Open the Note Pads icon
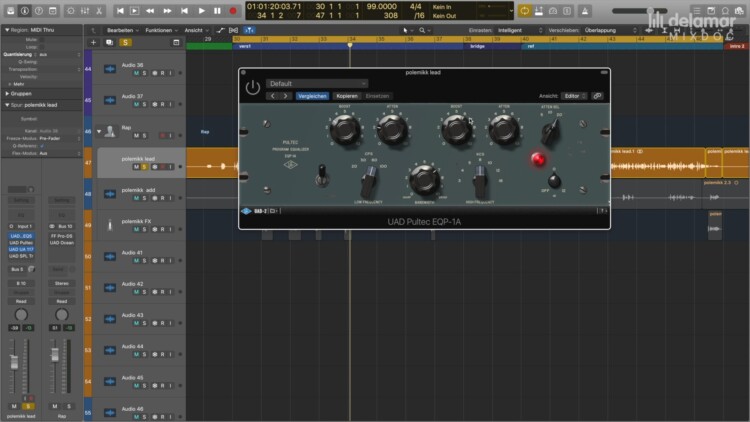Image resolution: width=750 pixels, height=422 pixels. point(711,11)
